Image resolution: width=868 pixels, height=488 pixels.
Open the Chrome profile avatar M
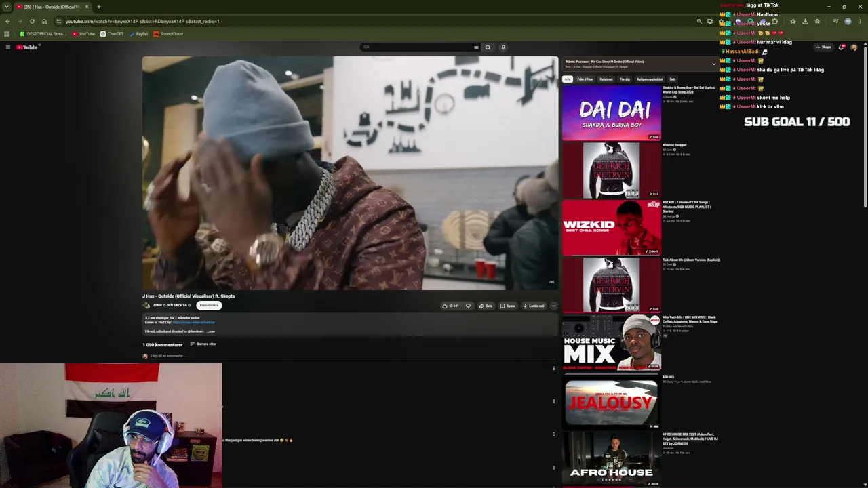tap(848, 21)
